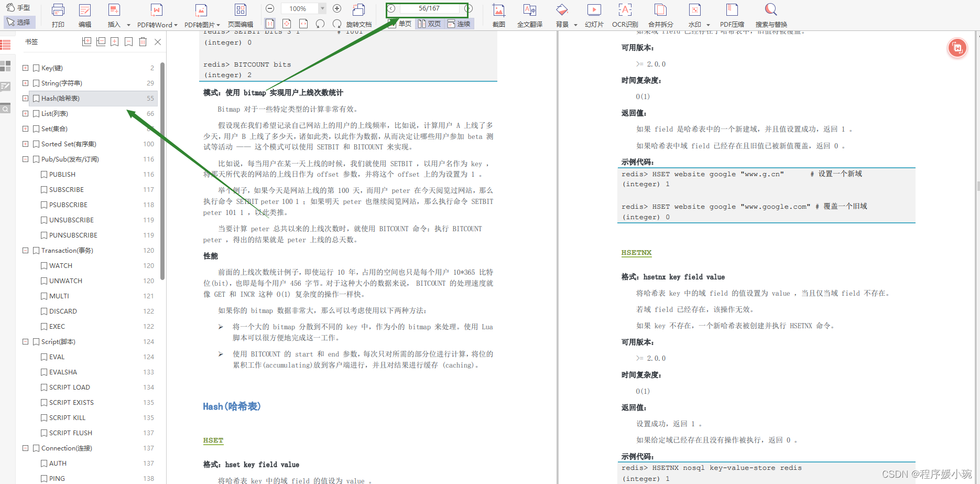The image size is (980, 484).
Task: Expand the List(列表) bookmark node
Action: [x=25, y=114]
